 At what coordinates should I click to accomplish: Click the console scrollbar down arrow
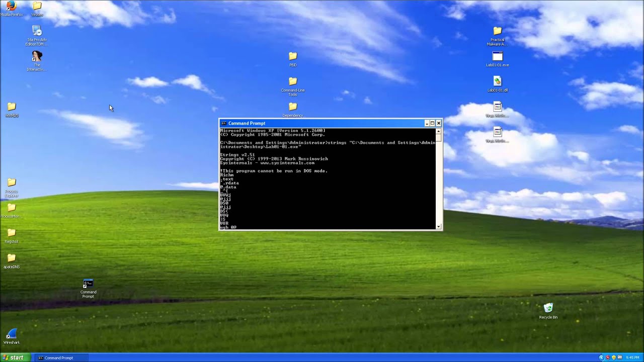click(x=439, y=227)
